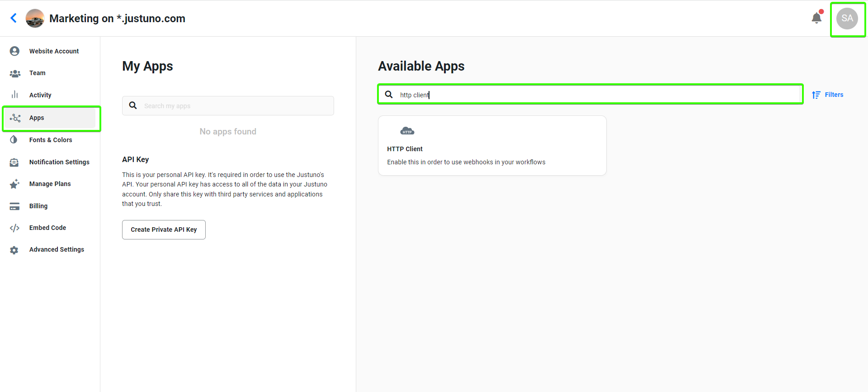Image resolution: width=868 pixels, height=392 pixels.
Task: Open the workspace car avatar image
Action: click(x=35, y=19)
